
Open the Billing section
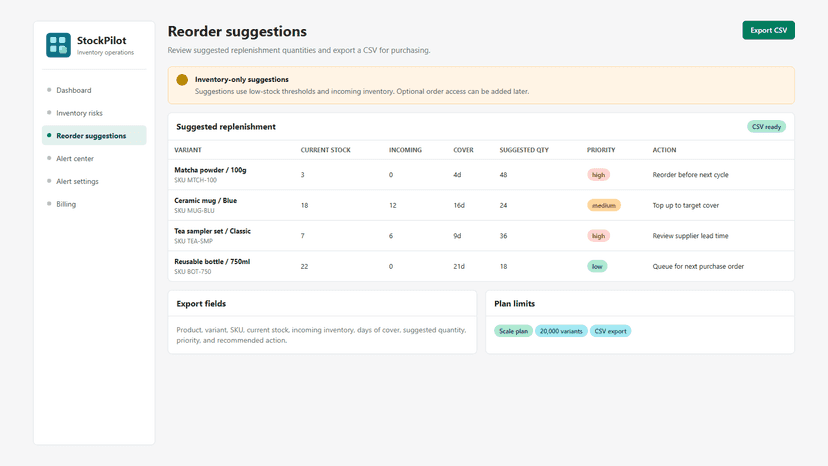tap(94, 204)
